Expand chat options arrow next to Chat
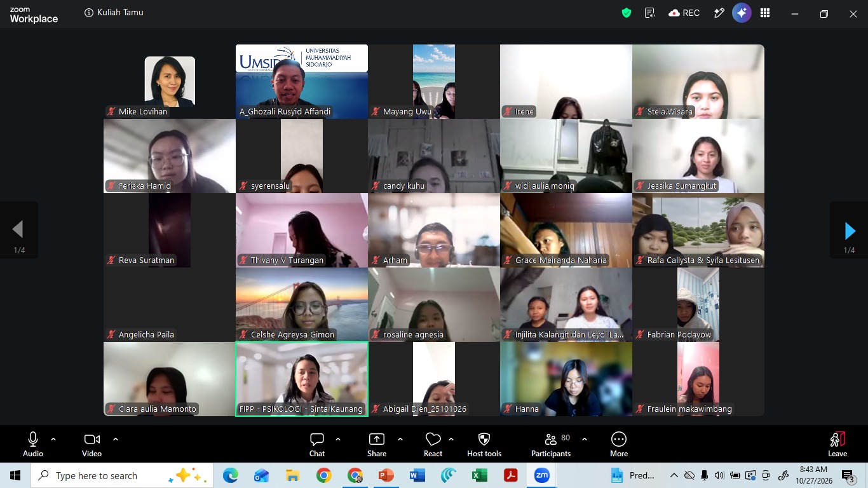868x488 pixels. 338,439
